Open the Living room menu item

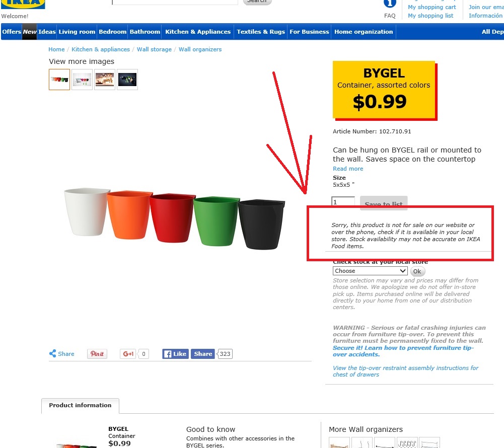coord(77,32)
